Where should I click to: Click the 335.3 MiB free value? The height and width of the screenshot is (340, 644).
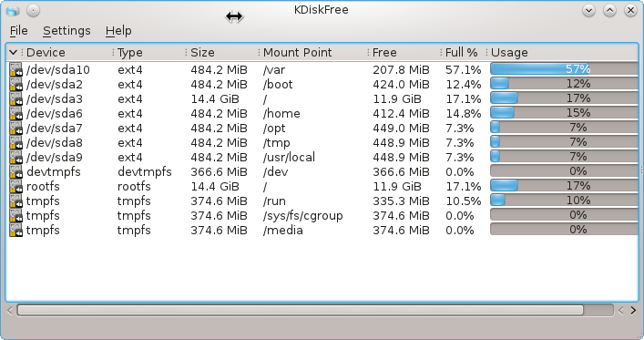click(402, 201)
